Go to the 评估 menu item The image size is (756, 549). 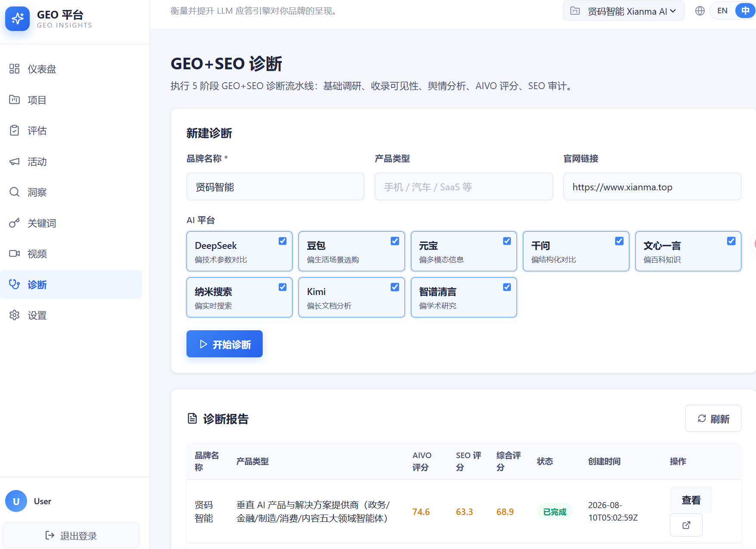click(71, 130)
